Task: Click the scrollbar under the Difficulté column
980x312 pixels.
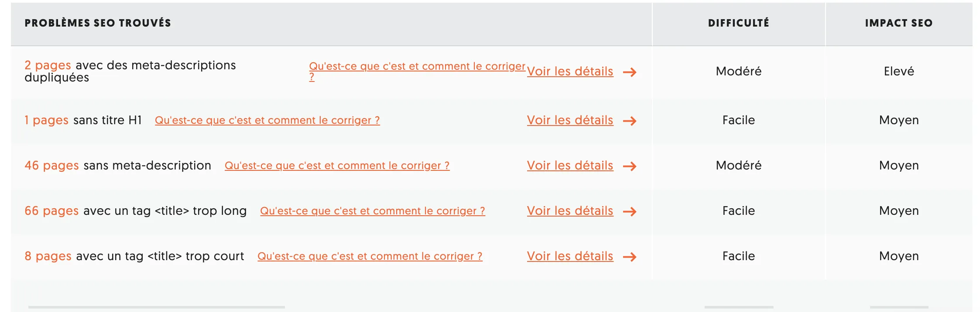Action: pyautogui.click(x=738, y=307)
